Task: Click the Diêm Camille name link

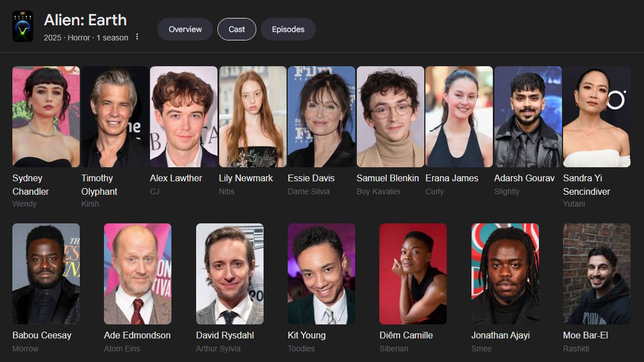Action: (x=406, y=336)
